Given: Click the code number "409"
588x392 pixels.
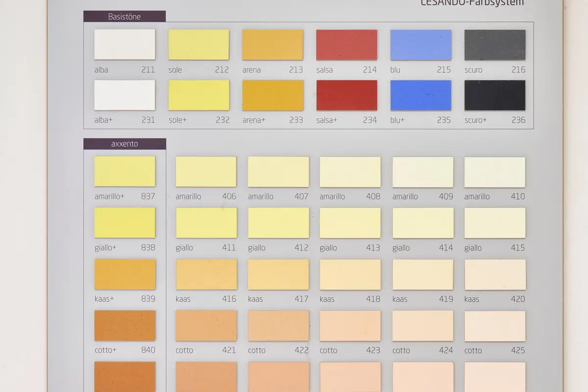Looking at the screenshot, I should point(446,196).
